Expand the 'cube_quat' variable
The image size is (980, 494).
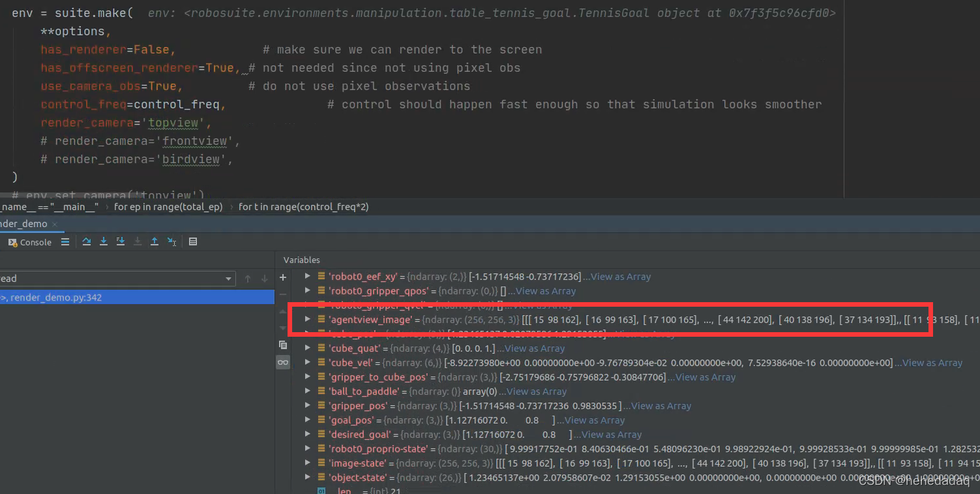point(308,348)
